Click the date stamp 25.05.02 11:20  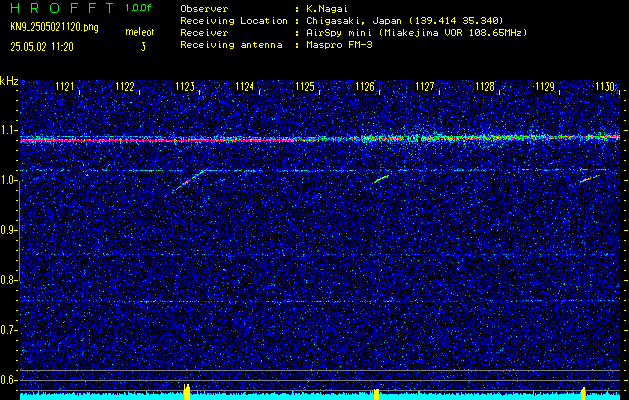42,47
